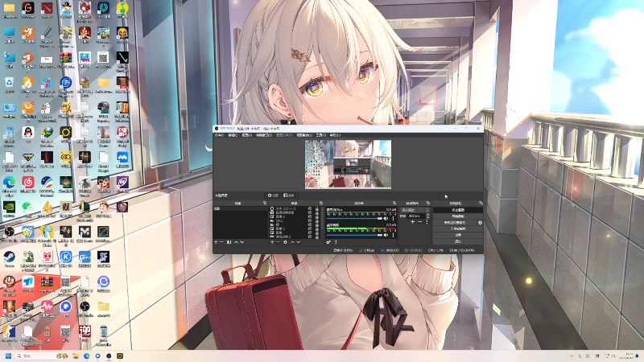
Task: Open the Docks menu in OBS
Action: (x=264, y=135)
